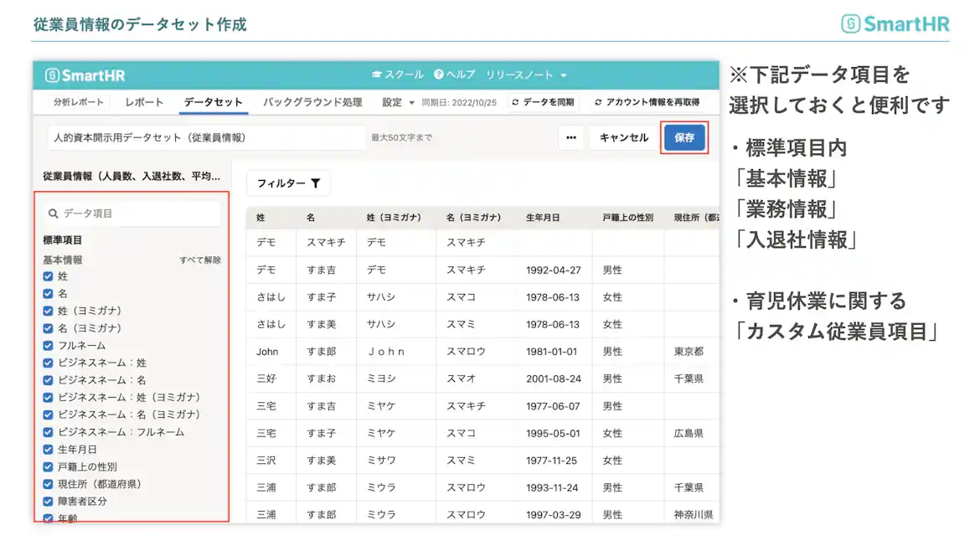Click the すべて解除 deselect-all link
This screenshot has width=980, height=551.
click(x=199, y=260)
